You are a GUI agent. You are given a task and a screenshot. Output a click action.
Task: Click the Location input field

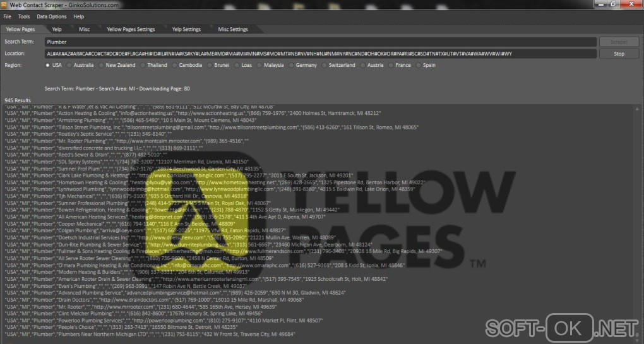click(x=320, y=54)
